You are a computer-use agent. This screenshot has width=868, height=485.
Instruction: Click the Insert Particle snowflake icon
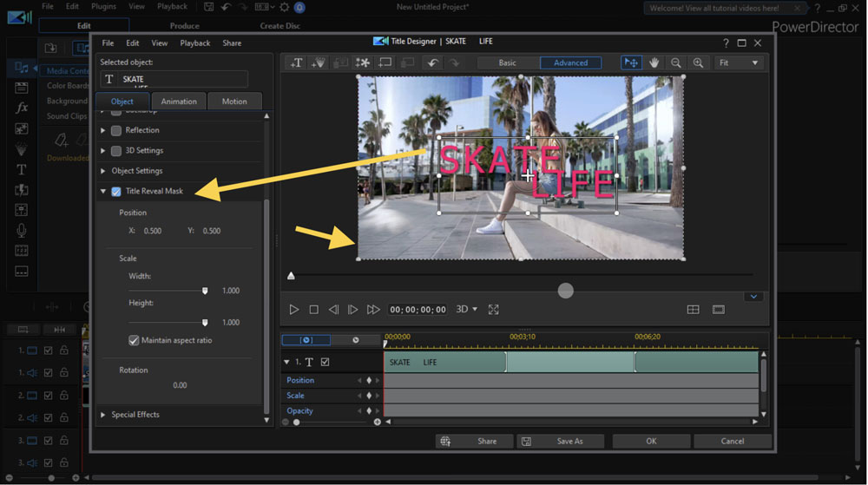click(363, 62)
